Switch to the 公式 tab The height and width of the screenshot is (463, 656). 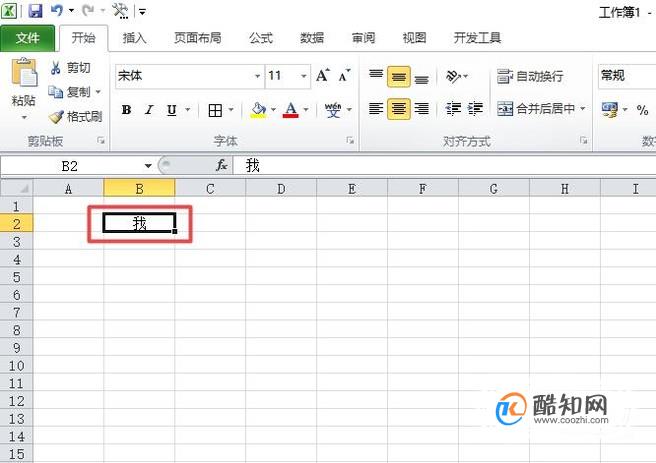click(261, 38)
